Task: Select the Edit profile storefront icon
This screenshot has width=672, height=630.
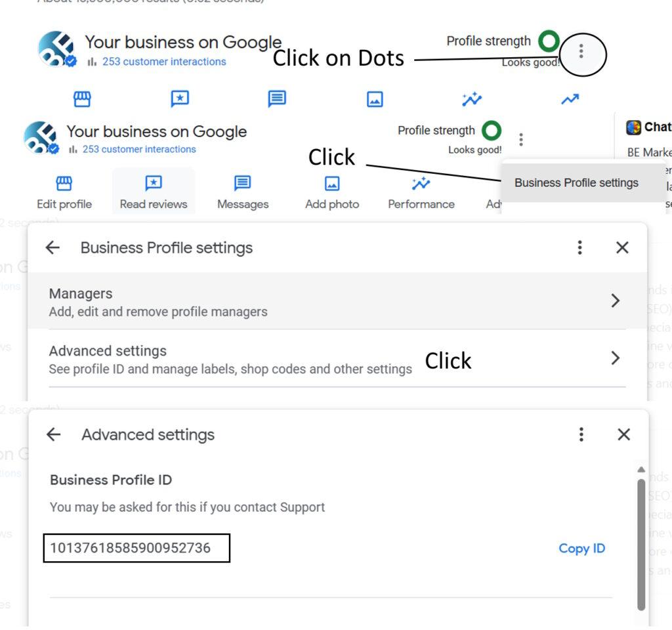Action: (x=64, y=184)
